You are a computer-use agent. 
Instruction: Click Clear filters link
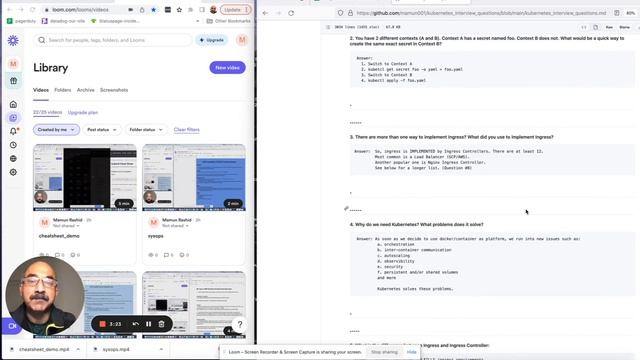pyautogui.click(x=187, y=129)
